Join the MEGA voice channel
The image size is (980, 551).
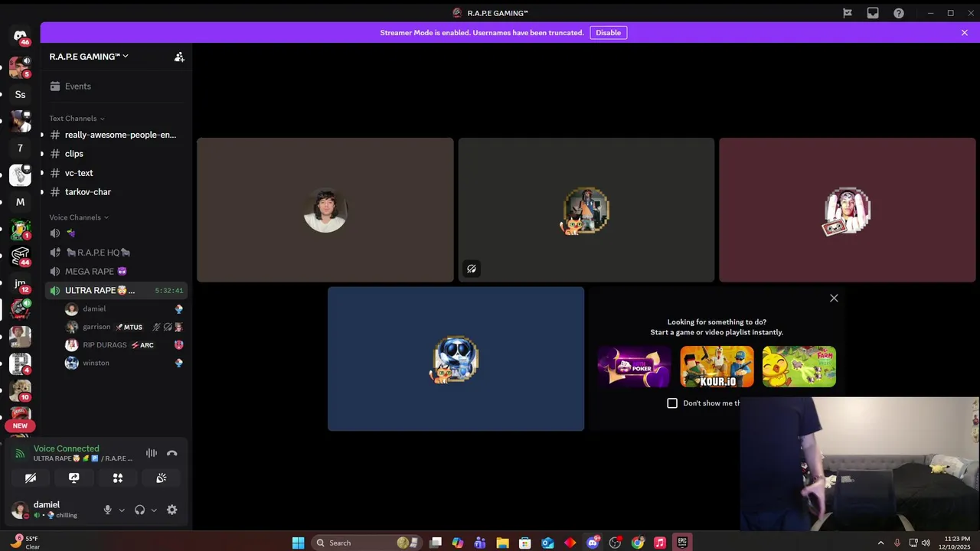click(115, 272)
